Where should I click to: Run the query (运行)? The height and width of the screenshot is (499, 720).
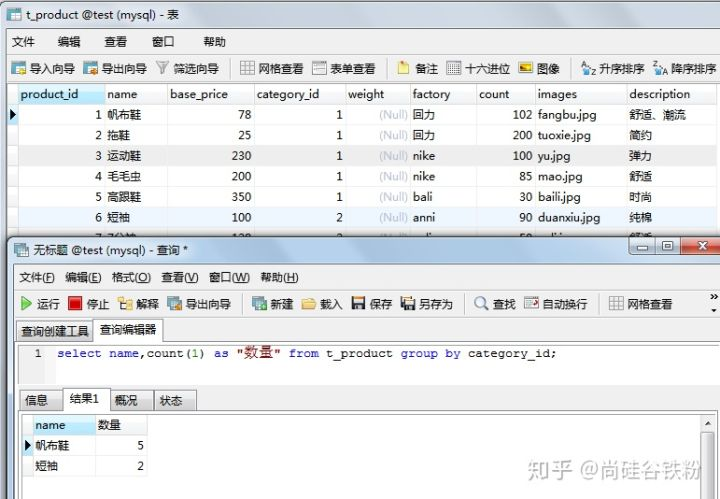pyautogui.click(x=40, y=303)
